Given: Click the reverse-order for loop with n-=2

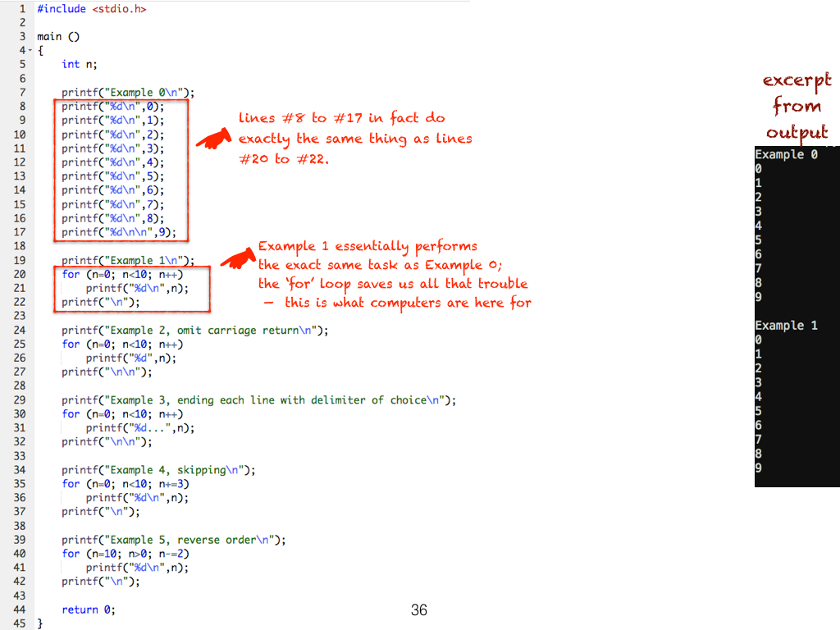Looking at the screenshot, I should (126, 554).
